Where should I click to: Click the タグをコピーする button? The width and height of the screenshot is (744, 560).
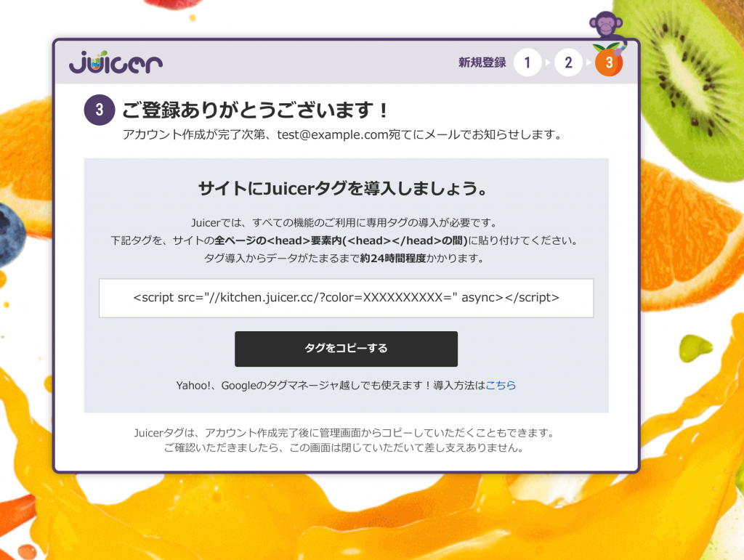[x=346, y=349]
